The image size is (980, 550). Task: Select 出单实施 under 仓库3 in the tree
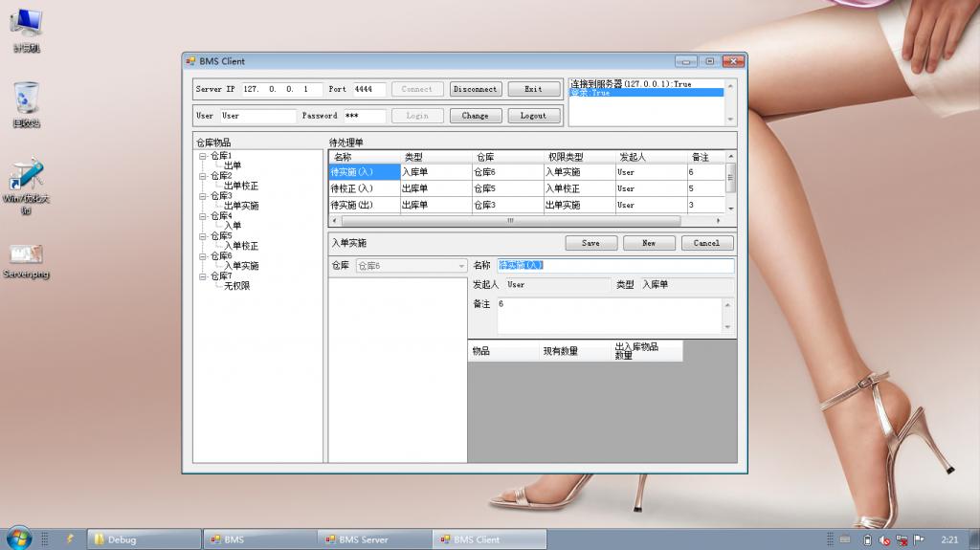240,206
